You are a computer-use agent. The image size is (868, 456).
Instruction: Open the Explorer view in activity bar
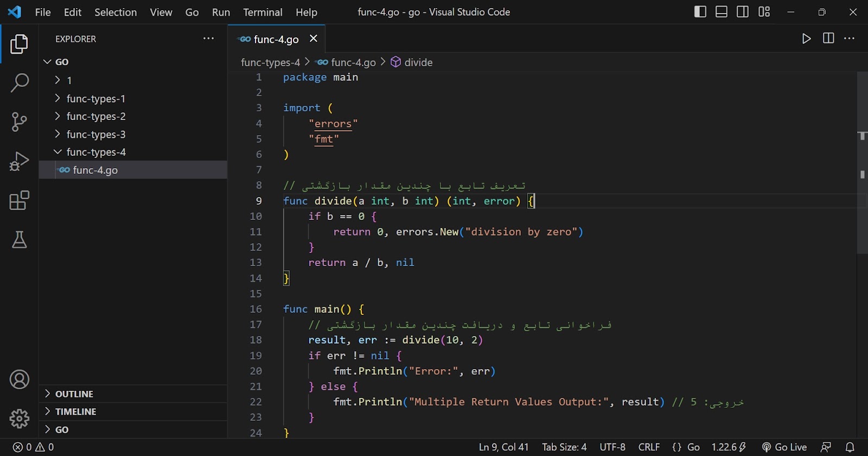(19, 44)
